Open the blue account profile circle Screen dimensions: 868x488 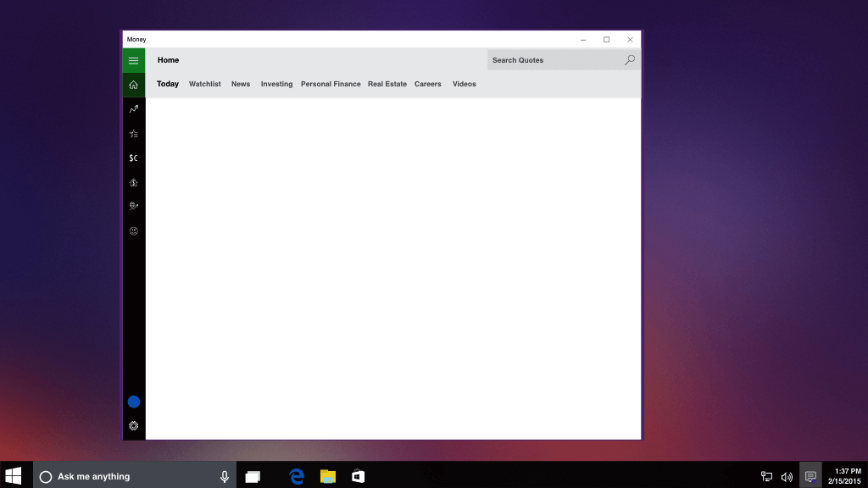click(x=133, y=402)
